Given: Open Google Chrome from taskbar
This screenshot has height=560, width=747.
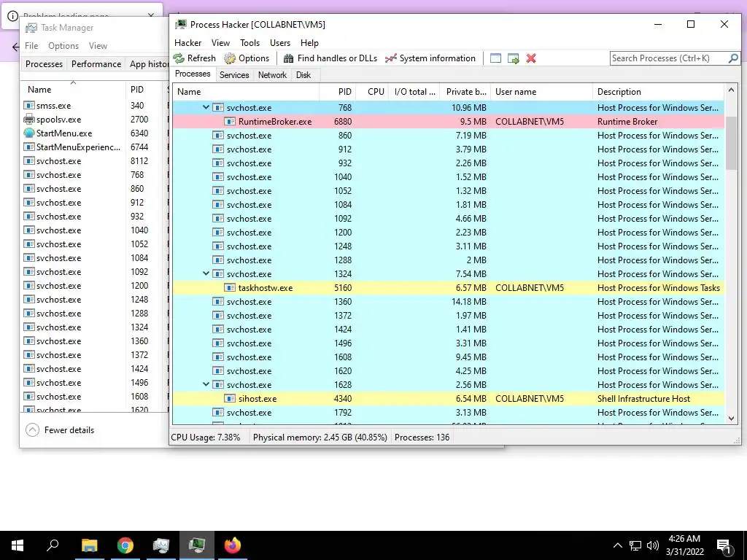Looking at the screenshot, I should coord(125,545).
